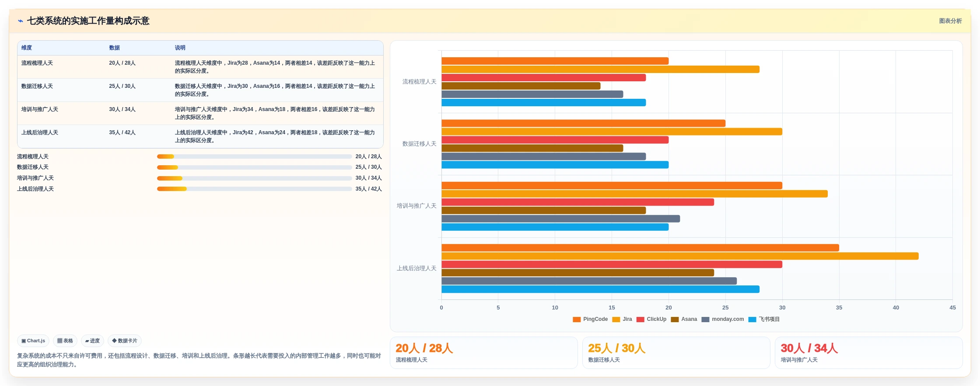The image size is (980, 386).
Task: Click the 数据迁移人天 chart axis label
Action: 420,144
